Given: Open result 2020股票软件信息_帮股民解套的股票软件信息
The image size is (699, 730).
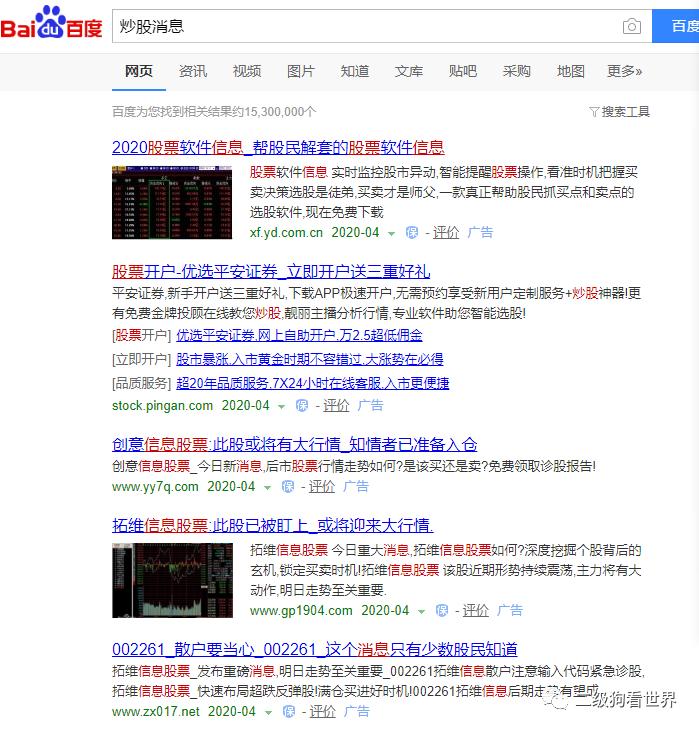Looking at the screenshot, I should [x=278, y=148].
